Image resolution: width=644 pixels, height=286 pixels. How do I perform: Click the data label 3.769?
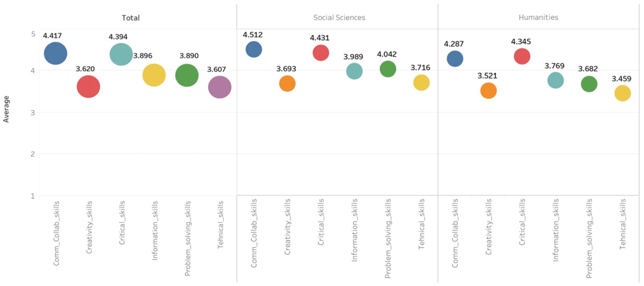[554, 66]
